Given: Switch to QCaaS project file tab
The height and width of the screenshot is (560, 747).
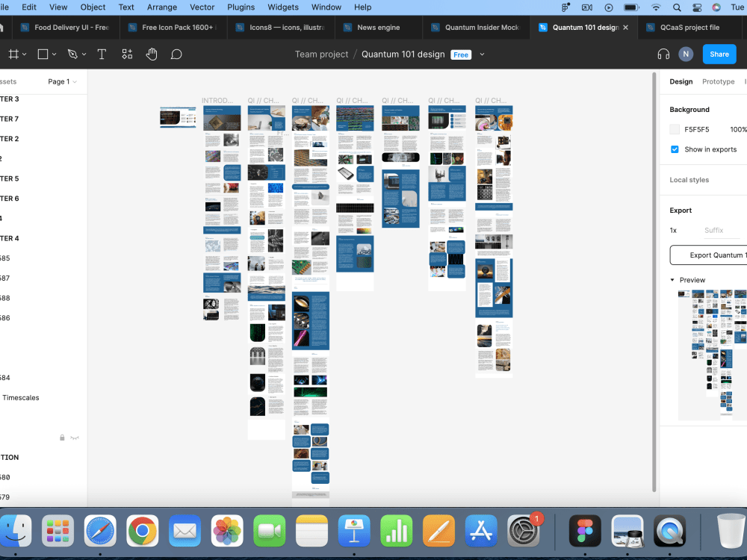Looking at the screenshot, I should [689, 28].
